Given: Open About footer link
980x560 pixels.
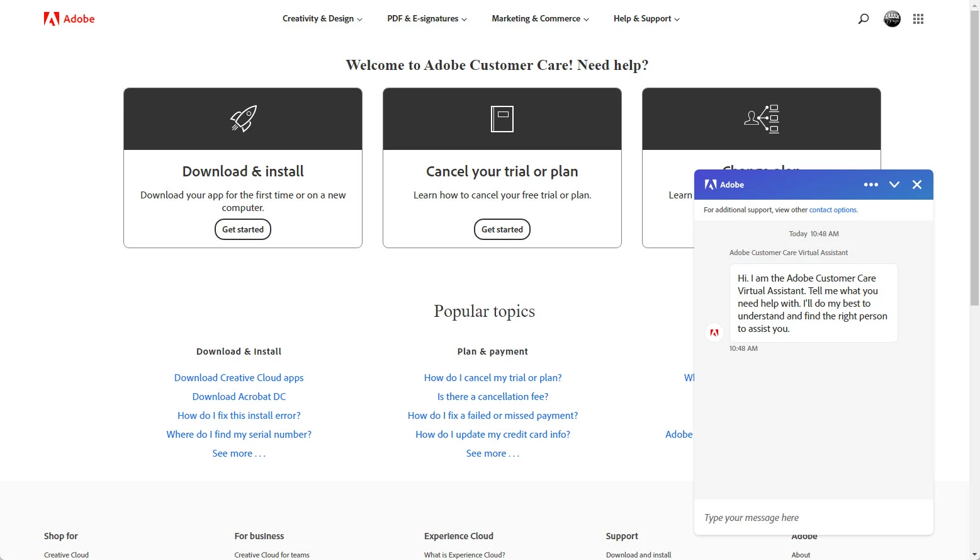Looking at the screenshot, I should [x=801, y=555].
